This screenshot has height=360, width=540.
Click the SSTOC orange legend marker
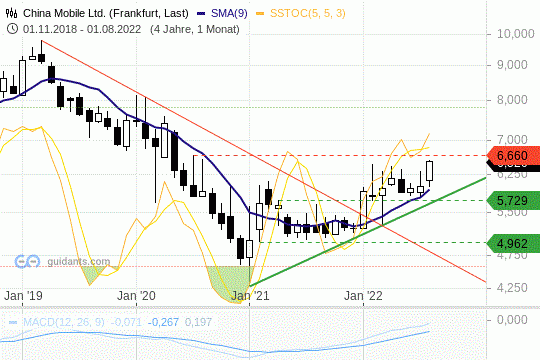[260, 14]
